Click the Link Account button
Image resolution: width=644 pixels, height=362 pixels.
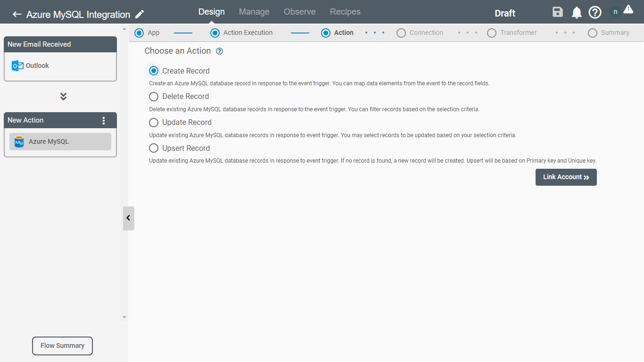tap(566, 177)
